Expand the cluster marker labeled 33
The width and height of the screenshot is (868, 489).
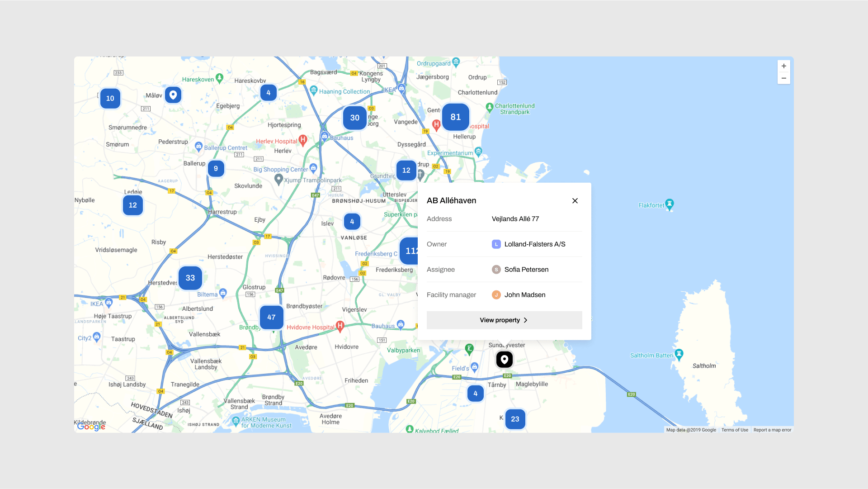click(x=190, y=278)
